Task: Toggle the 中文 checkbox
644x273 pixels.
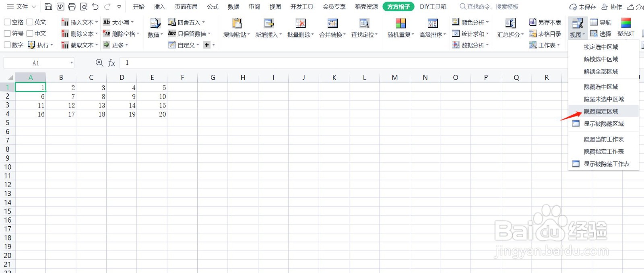Action: coord(30,33)
